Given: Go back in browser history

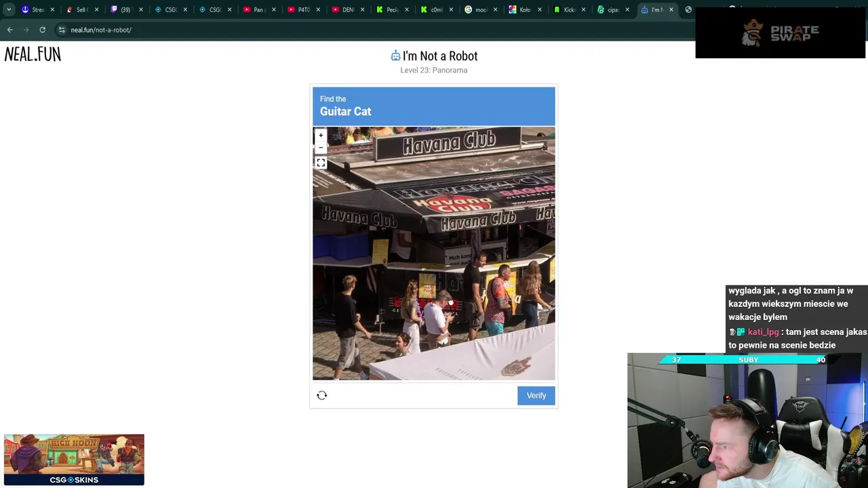Looking at the screenshot, I should [9, 30].
